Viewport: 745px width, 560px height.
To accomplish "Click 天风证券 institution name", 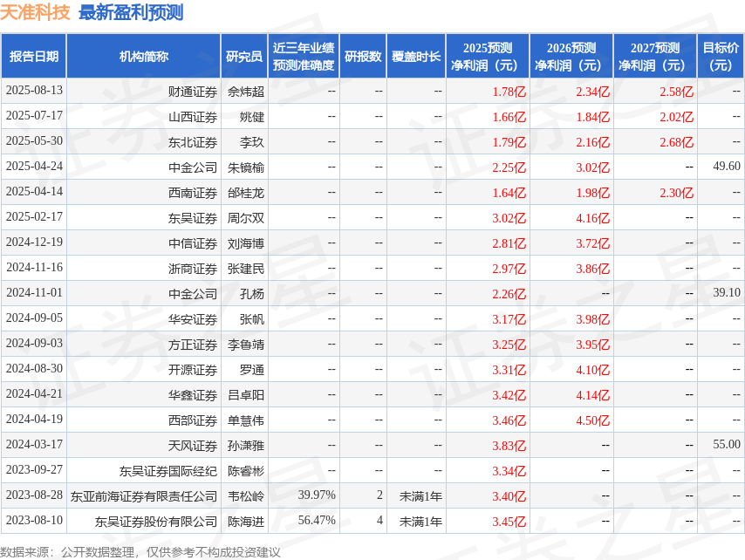I will [193, 446].
